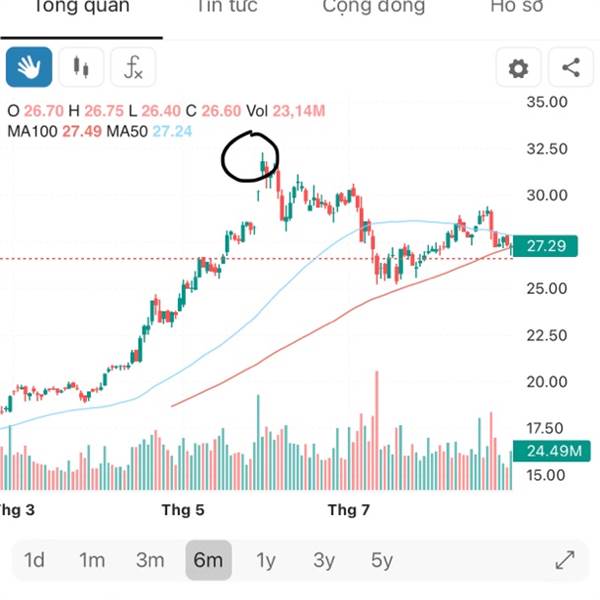Select 1m time range
This screenshot has width=600, height=600.
click(x=92, y=560)
